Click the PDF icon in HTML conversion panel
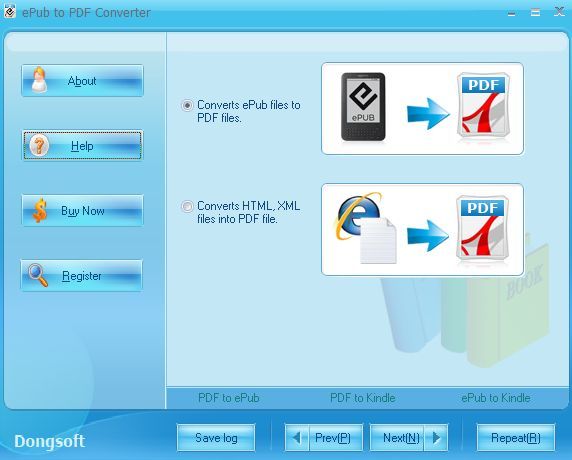This screenshot has height=460, width=572. coord(483,228)
